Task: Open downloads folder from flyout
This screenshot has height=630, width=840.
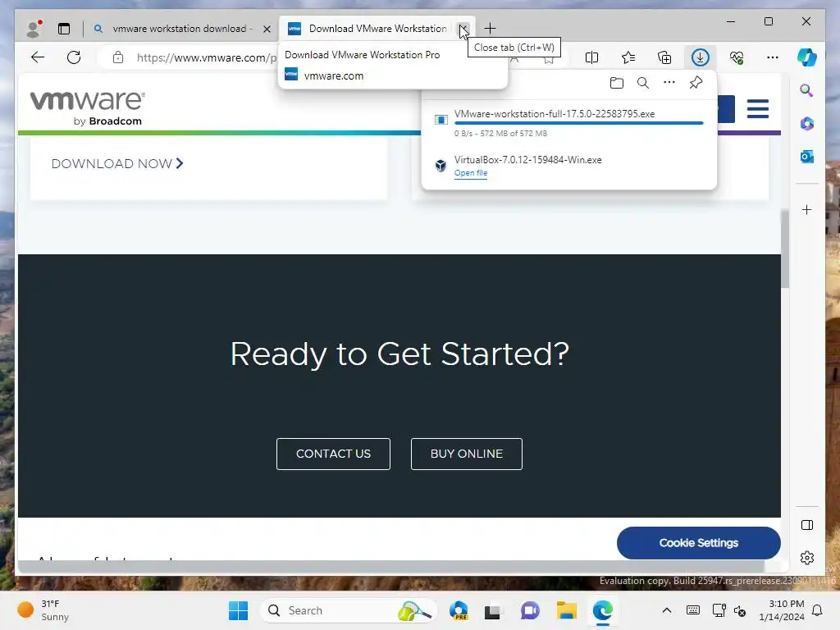Action: coord(617,83)
